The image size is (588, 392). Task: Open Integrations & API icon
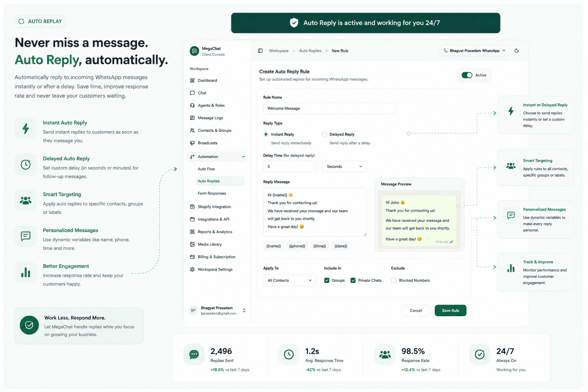click(192, 219)
